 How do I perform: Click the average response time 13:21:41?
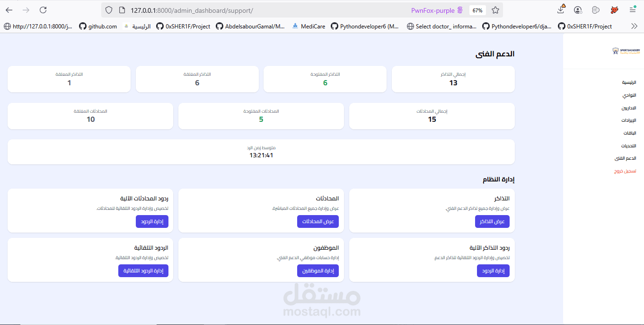point(261,155)
